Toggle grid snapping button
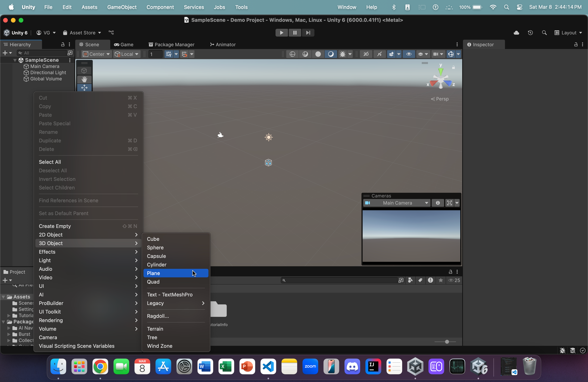 (184, 54)
